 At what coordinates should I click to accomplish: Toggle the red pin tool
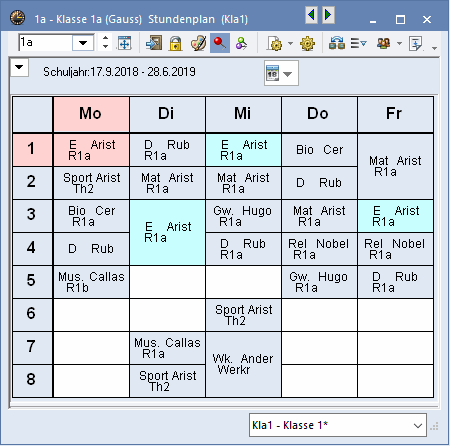(x=220, y=43)
